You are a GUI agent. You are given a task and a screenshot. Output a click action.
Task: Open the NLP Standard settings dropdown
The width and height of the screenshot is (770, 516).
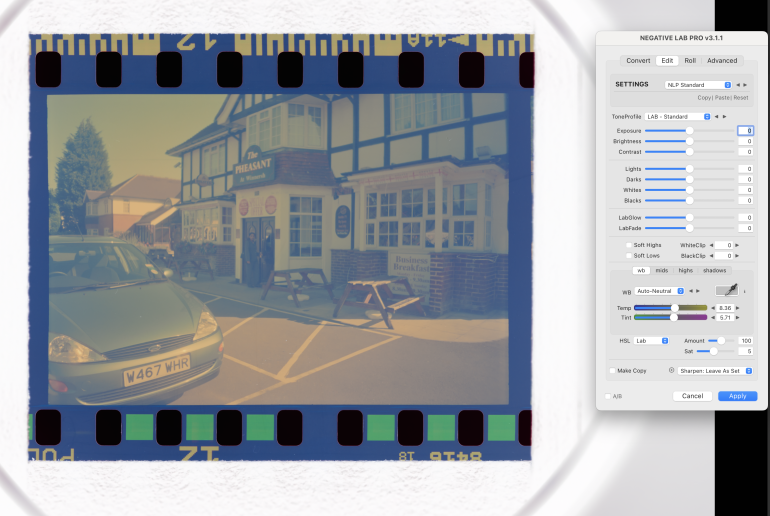(698, 85)
